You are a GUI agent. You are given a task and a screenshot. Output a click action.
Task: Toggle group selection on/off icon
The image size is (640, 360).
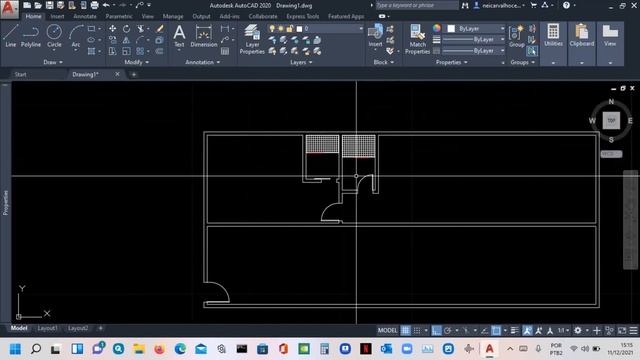coord(532,51)
